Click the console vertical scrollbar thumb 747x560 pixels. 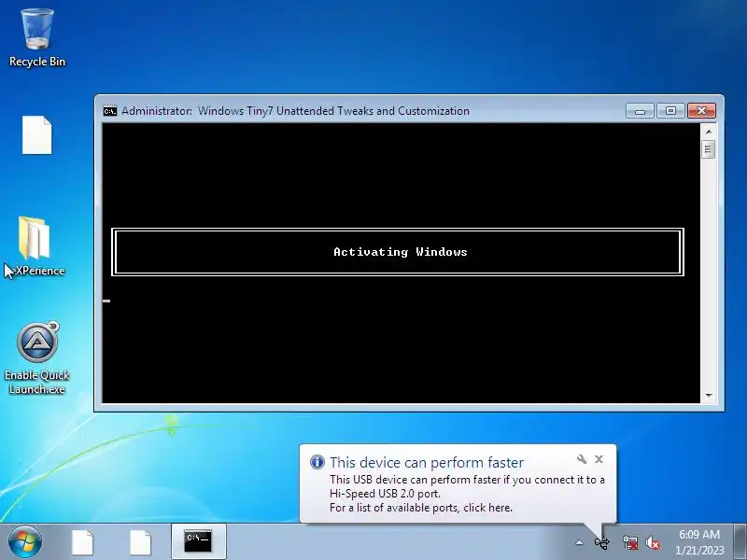pyautogui.click(x=709, y=149)
